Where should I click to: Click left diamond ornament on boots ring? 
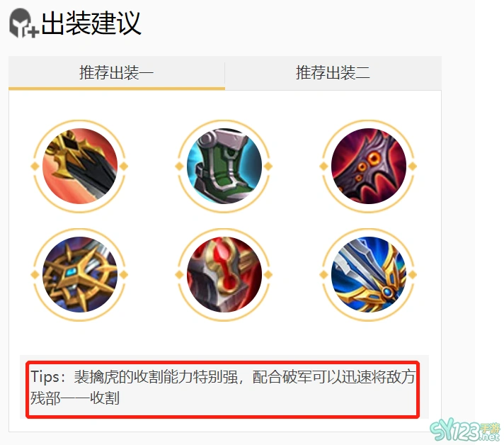click(179, 167)
